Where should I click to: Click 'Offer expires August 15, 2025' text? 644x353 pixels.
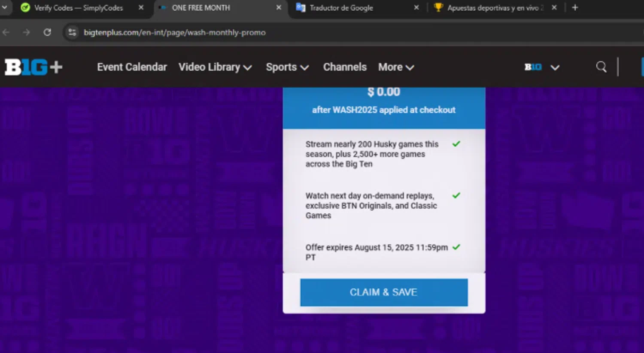[377, 252]
